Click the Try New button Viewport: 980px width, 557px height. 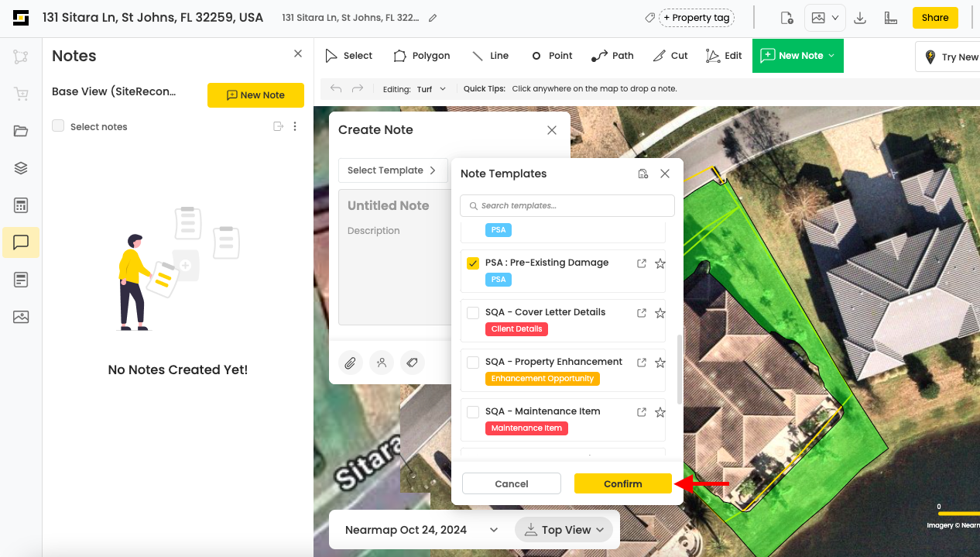click(948, 57)
